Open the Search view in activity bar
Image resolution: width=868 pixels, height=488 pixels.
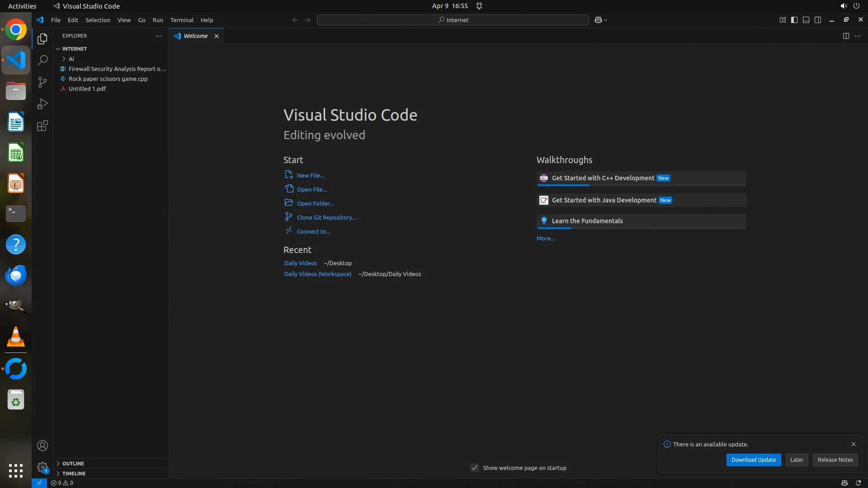pos(42,60)
